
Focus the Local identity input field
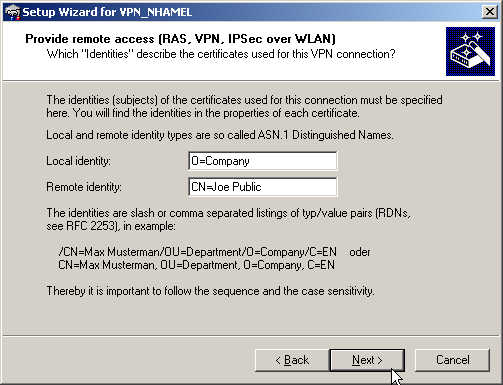[263, 161]
